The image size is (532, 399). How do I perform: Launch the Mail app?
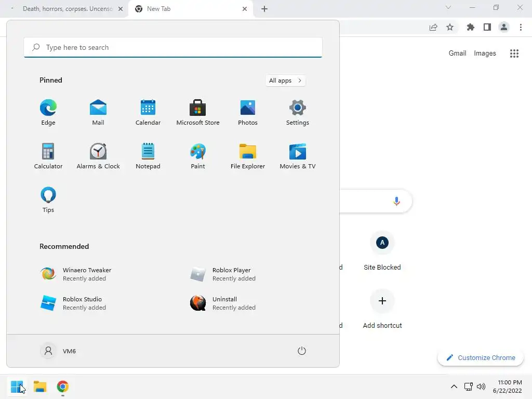(98, 113)
